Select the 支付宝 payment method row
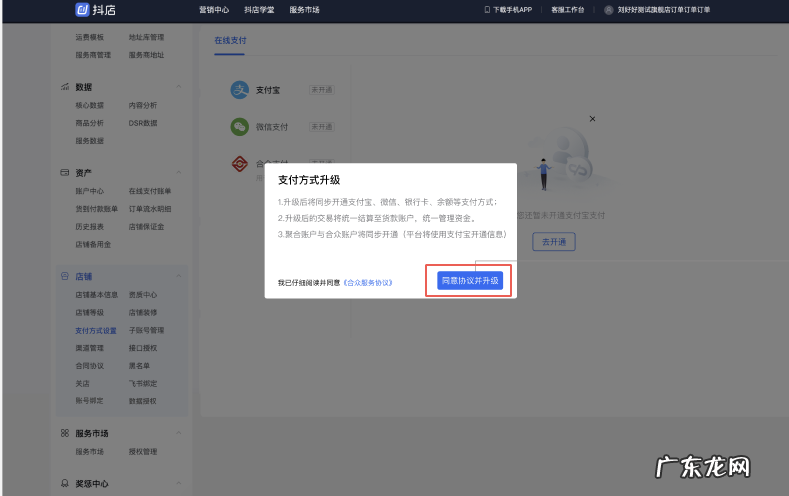The image size is (789, 496). pyautogui.click(x=283, y=90)
